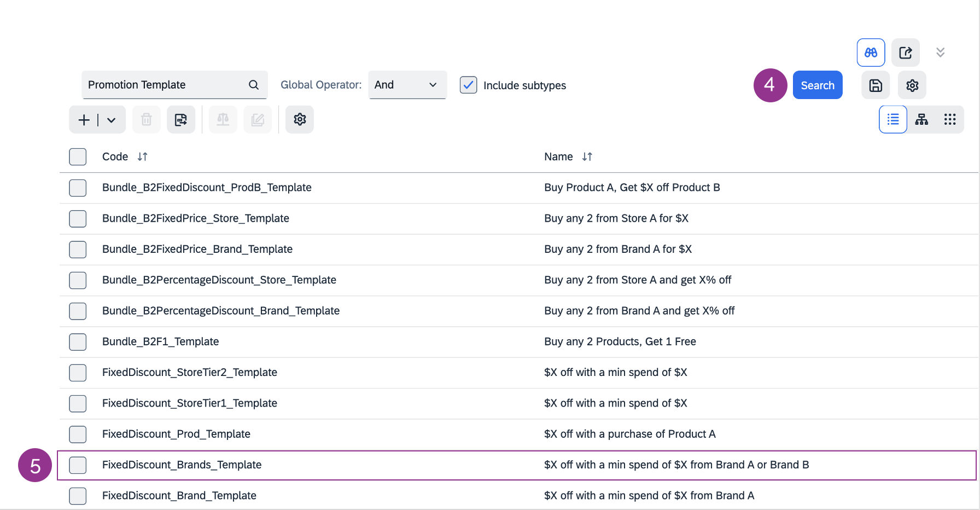Open the Global Operator And dropdown
This screenshot has width=980, height=510.
pyautogui.click(x=407, y=85)
